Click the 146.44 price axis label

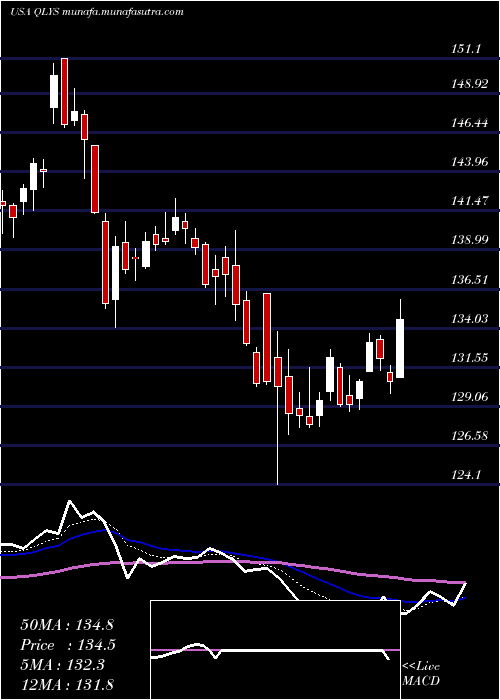tap(470, 123)
